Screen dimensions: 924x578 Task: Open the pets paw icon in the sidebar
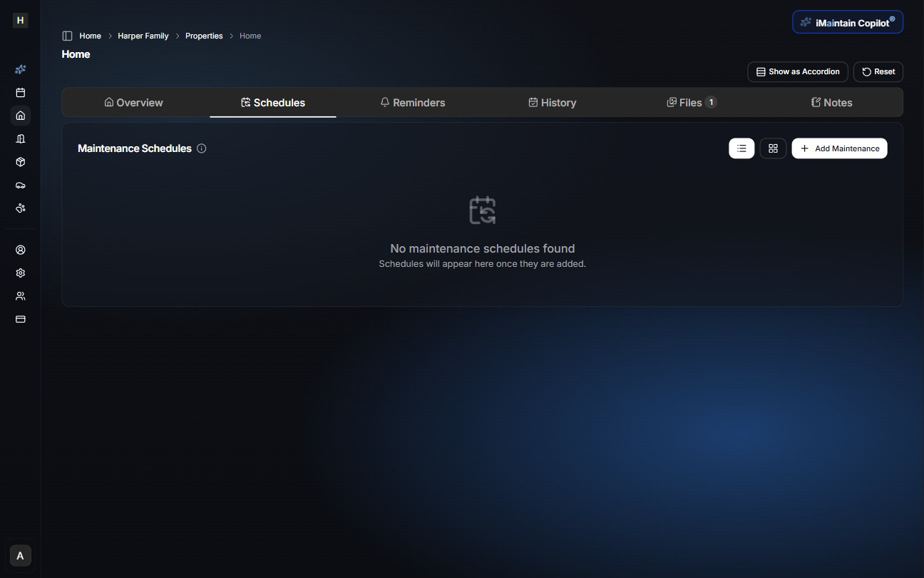[x=20, y=208]
